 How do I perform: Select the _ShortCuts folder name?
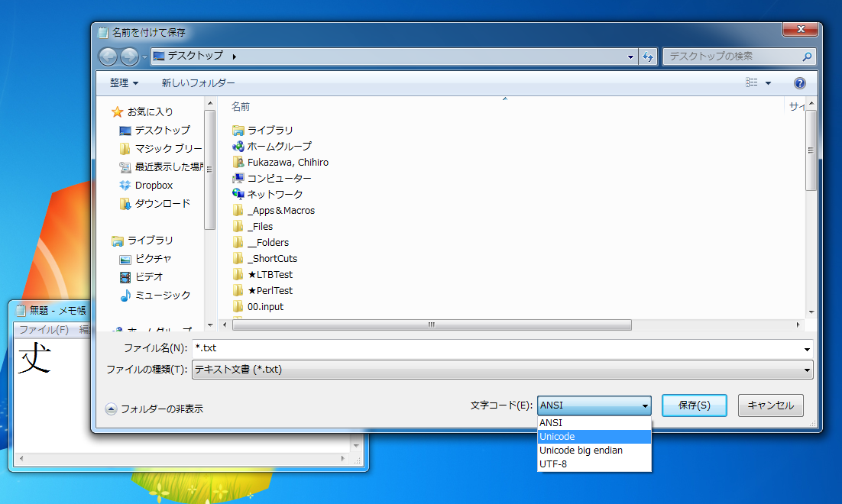click(x=272, y=259)
